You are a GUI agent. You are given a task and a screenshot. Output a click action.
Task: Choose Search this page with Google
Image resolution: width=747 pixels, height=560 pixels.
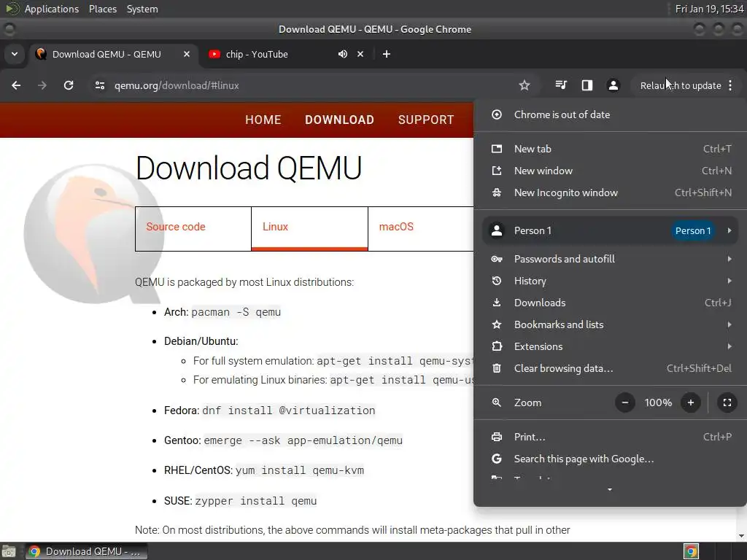611,459
